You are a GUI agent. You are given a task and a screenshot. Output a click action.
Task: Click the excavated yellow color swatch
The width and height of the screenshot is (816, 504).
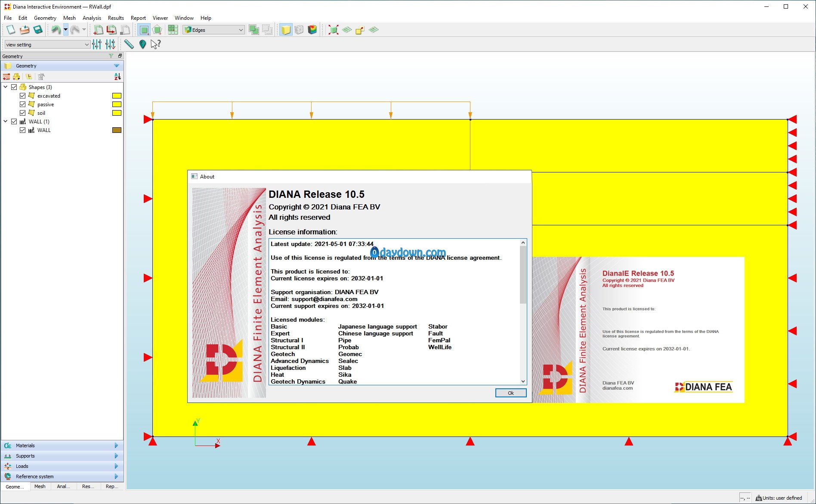(117, 95)
